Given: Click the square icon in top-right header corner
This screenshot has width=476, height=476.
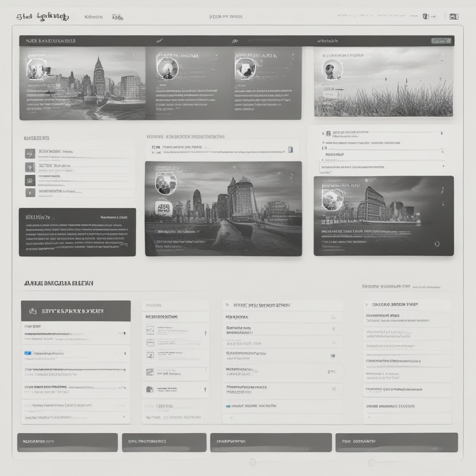Looking at the screenshot, I should (454, 16).
